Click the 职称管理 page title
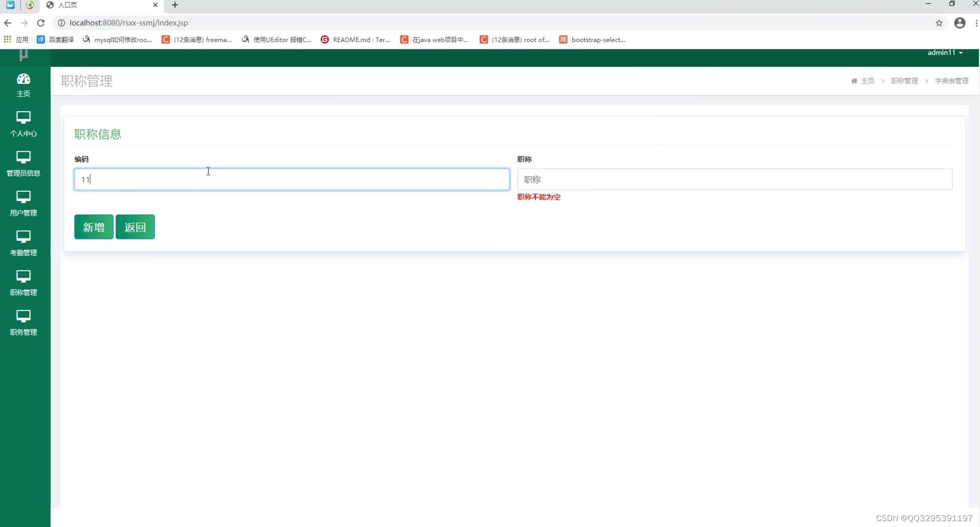 pyautogui.click(x=87, y=81)
